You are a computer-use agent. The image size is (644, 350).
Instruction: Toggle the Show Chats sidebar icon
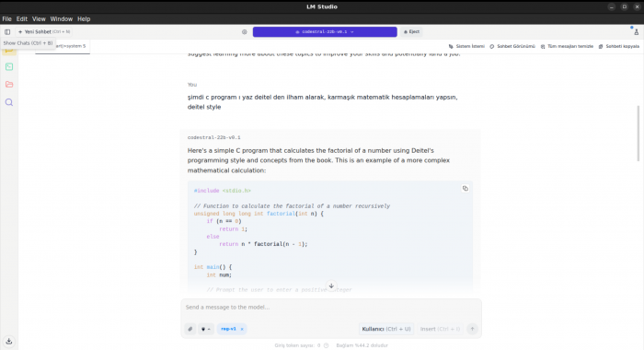tap(7, 31)
